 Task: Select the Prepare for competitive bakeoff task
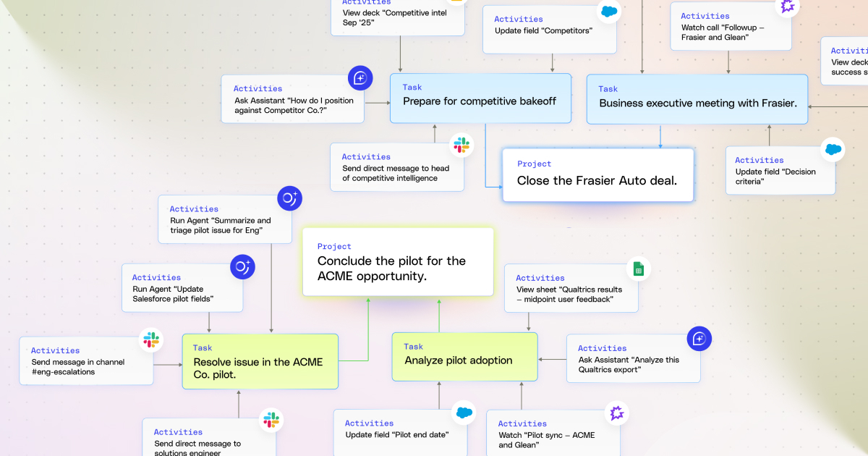[x=480, y=98]
